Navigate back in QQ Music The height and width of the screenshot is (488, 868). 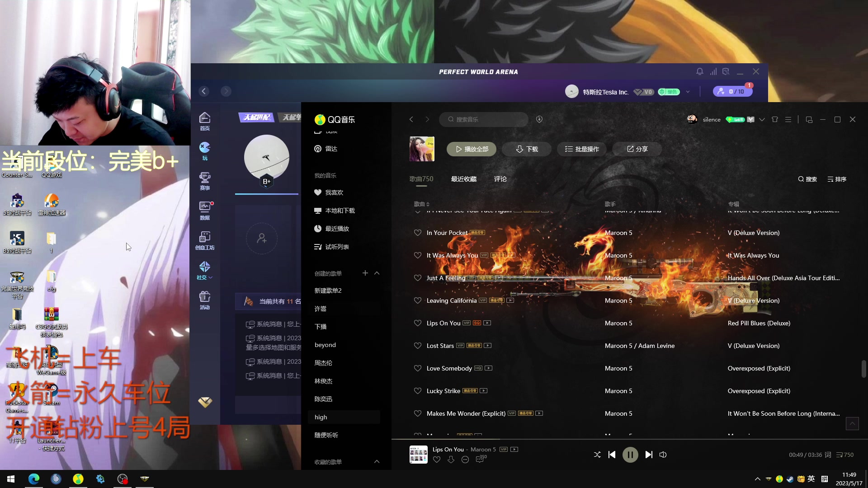411,119
